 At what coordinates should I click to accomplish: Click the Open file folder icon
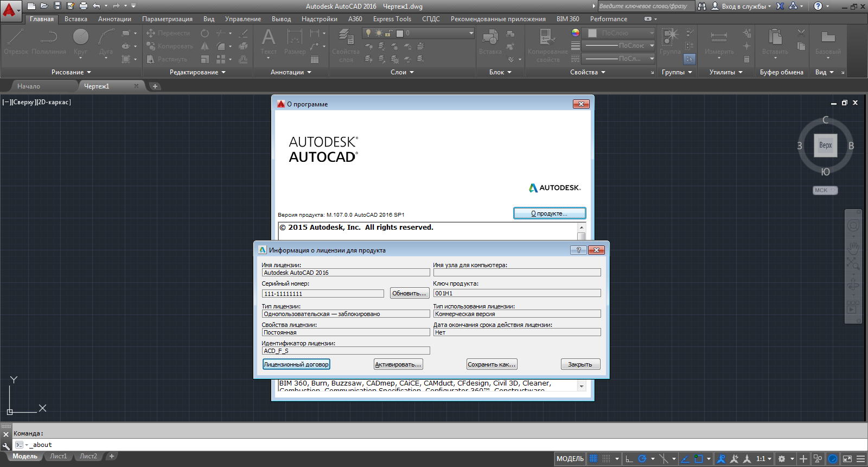click(x=44, y=6)
